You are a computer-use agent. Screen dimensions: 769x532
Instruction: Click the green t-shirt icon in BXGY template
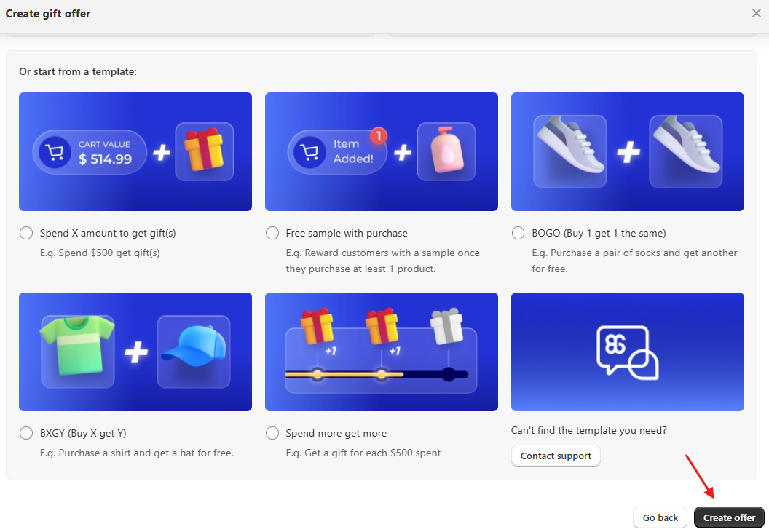click(x=77, y=352)
